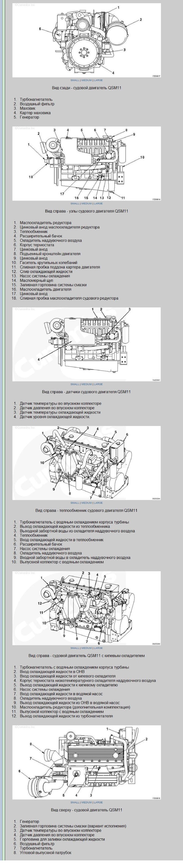Click item 'Вход охлаждающей жидкости в ОНВ'
Viewport: 183px width, 868px height.
click(52, 672)
